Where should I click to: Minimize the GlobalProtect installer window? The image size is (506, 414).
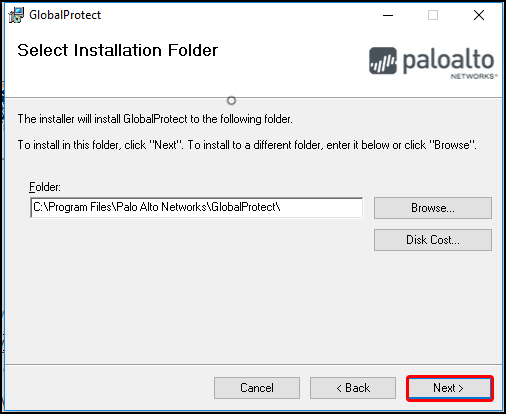pos(388,15)
